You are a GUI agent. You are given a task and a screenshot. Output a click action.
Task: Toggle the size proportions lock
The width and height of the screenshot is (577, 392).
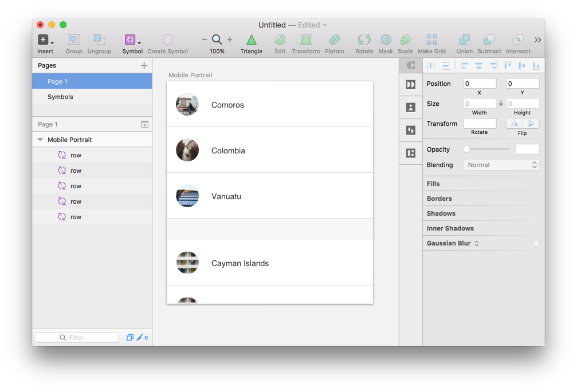point(501,103)
